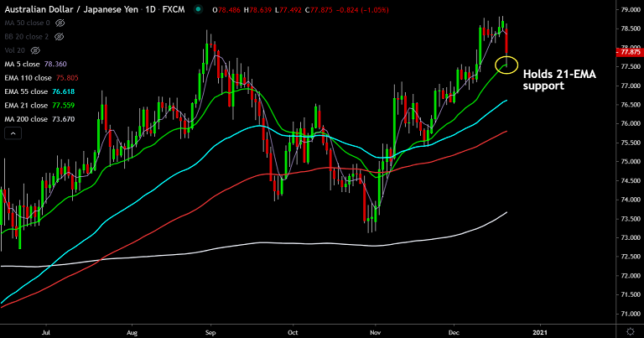Image resolution: width=644 pixels, height=338 pixels.
Task: Click the 71.000 price axis label
Action: tap(631, 314)
